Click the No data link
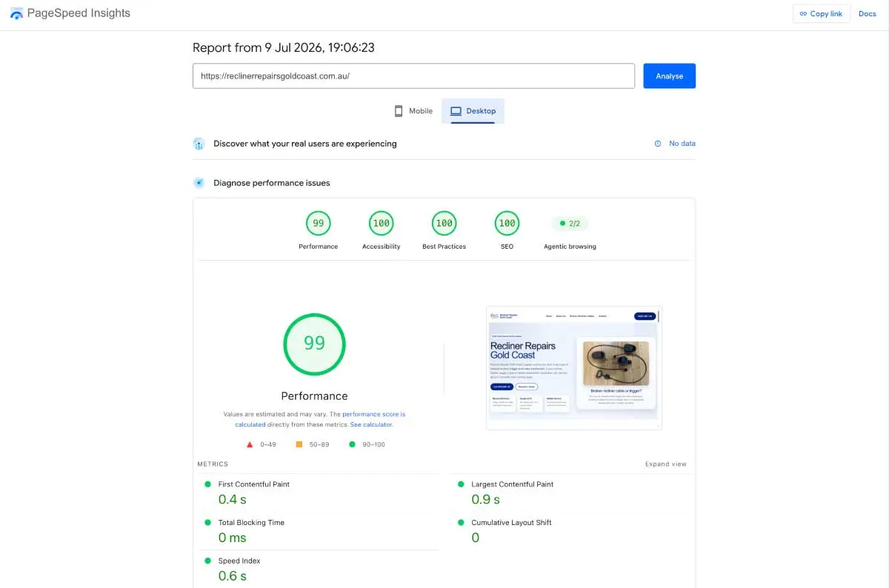This screenshot has height=588, width=889. tap(682, 144)
